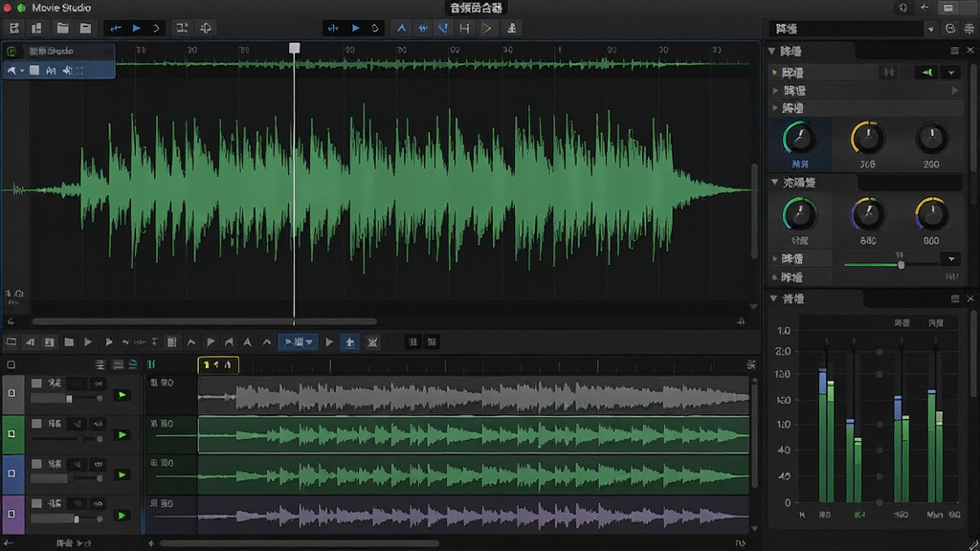
Task: Click the stamp icon right of the olive arrow
Action: click(511, 28)
